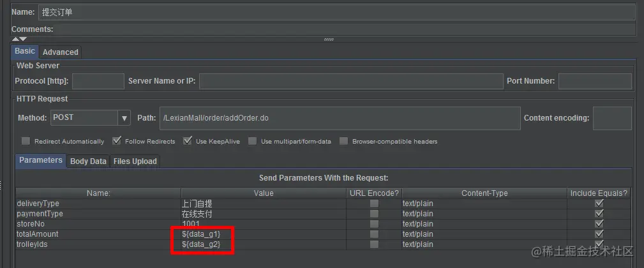Toggle Use KeepAlive checkbox

(x=188, y=141)
